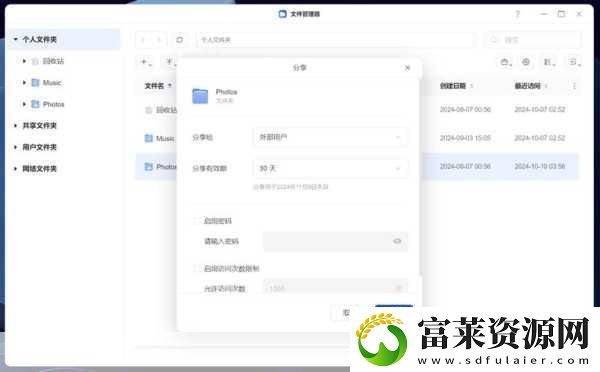Select the Music row in file list
The width and height of the screenshot is (600, 372).
pos(157,138)
